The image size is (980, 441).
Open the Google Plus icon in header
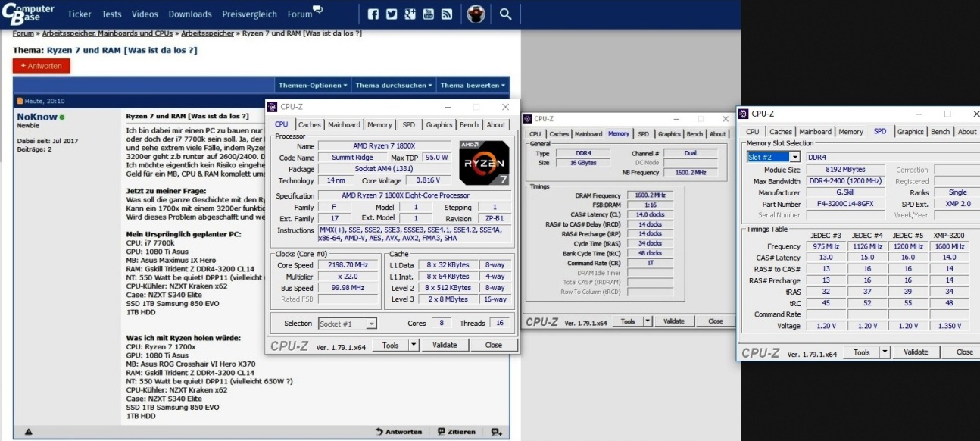410,14
